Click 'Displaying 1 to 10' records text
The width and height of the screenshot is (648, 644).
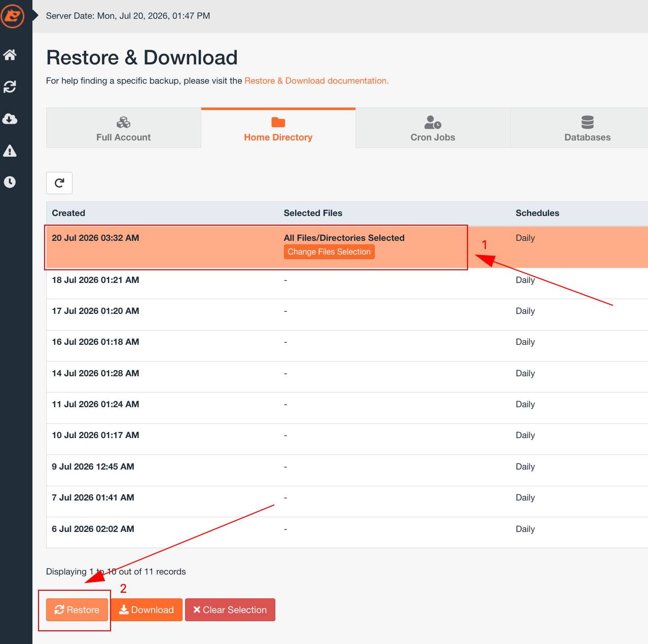coord(116,571)
